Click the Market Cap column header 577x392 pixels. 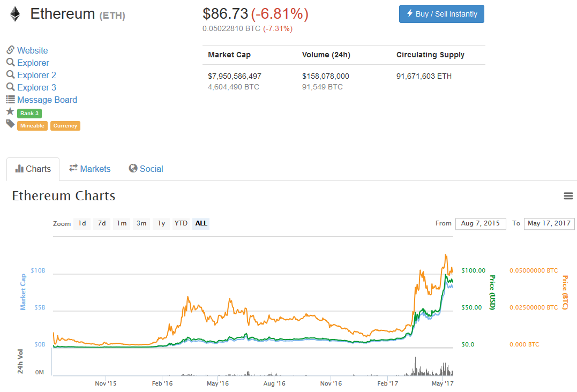(x=229, y=55)
